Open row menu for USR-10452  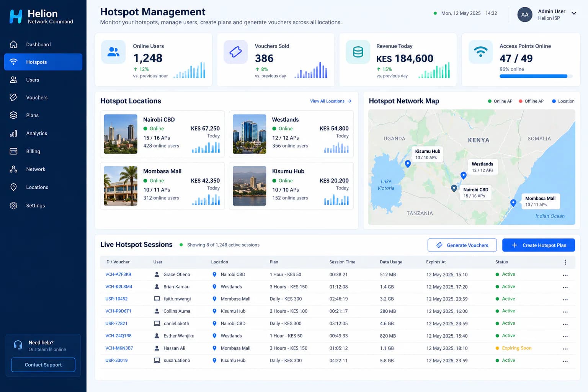pos(565,300)
